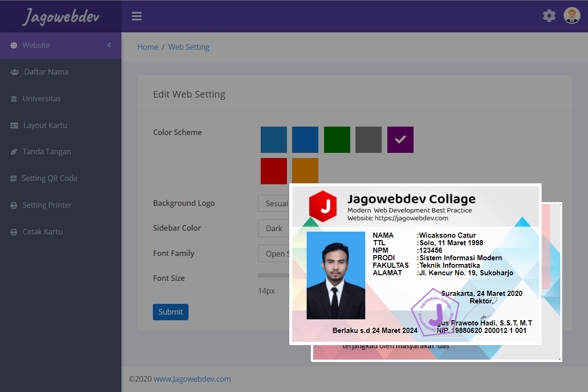Viewport: 588px width, 392px height.
Task: Click the Tanda Tangan signature icon
Action: (x=14, y=151)
